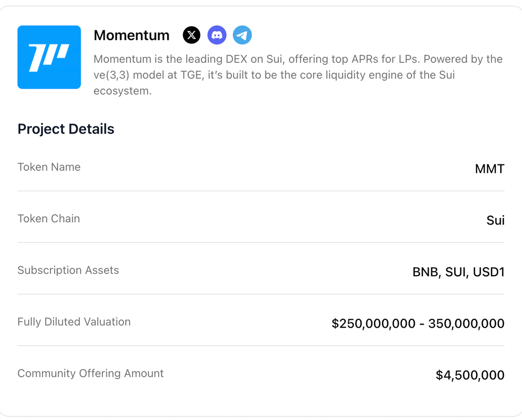Select the $4,500,000 offering amount
This screenshot has height=420, width=522.
pos(470,375)
